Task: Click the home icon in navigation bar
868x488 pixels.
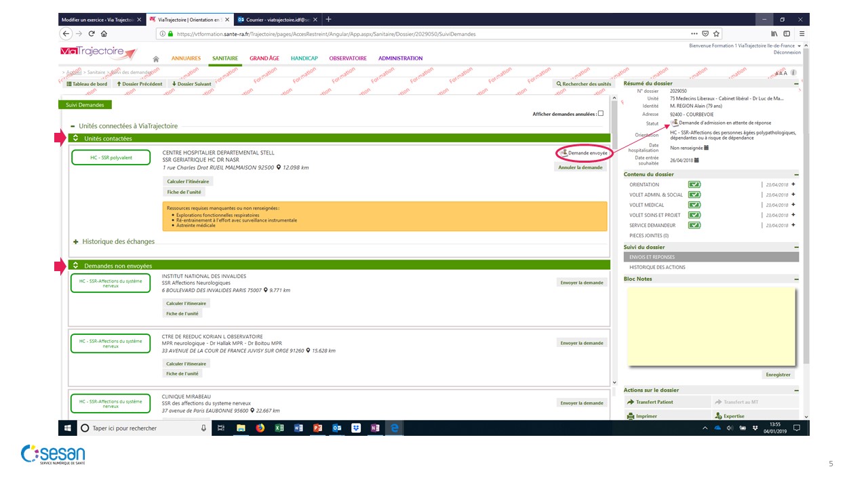Action: click(x=156, y=59)
